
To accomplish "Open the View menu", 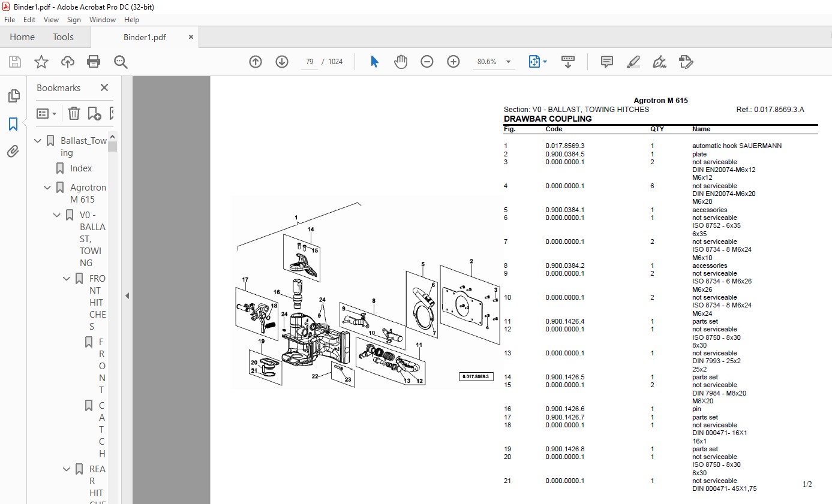I will click(x=52, y=20).
